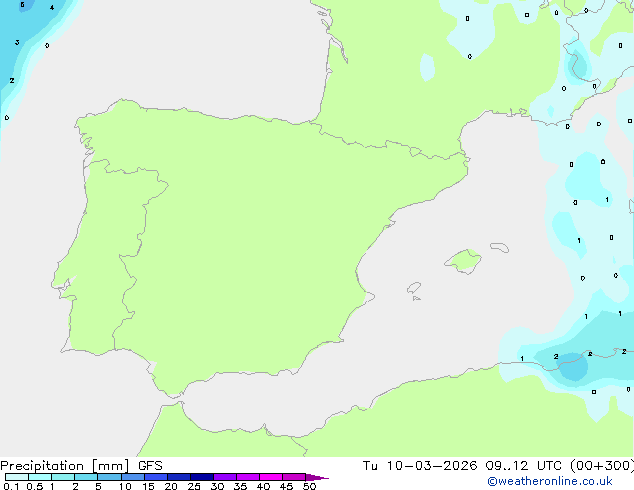
Task: Click the 45–50 mm legend color swatch
Action: [294, 477]
